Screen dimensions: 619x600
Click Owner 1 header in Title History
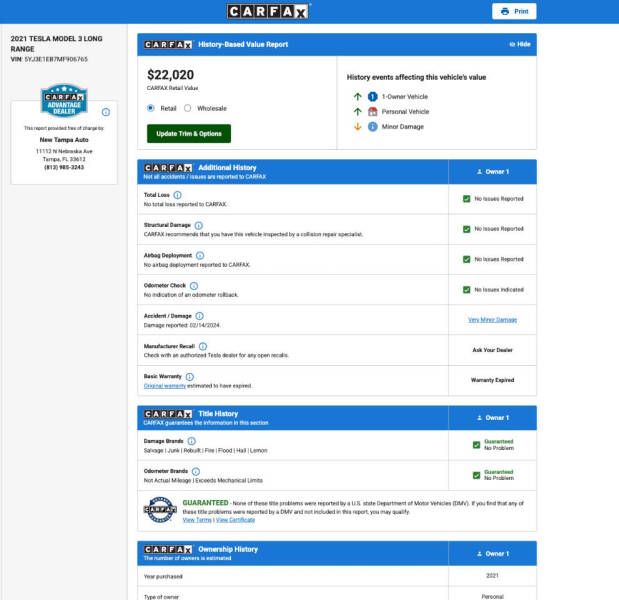pyautogui.click(x=493, y=418)
